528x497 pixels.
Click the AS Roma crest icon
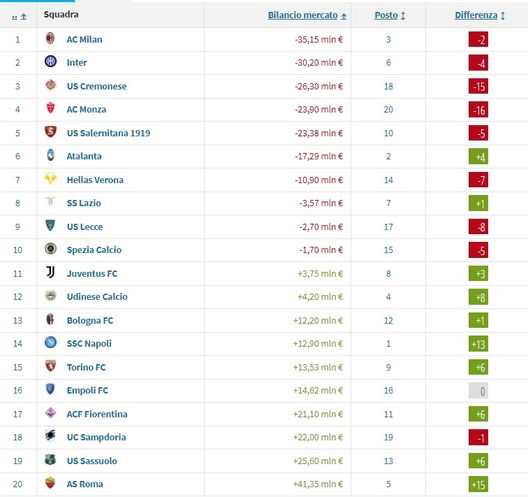point(51,483)
